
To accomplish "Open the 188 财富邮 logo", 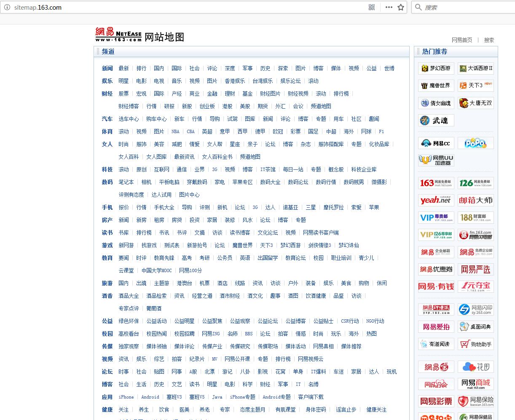I will (476, 218).
